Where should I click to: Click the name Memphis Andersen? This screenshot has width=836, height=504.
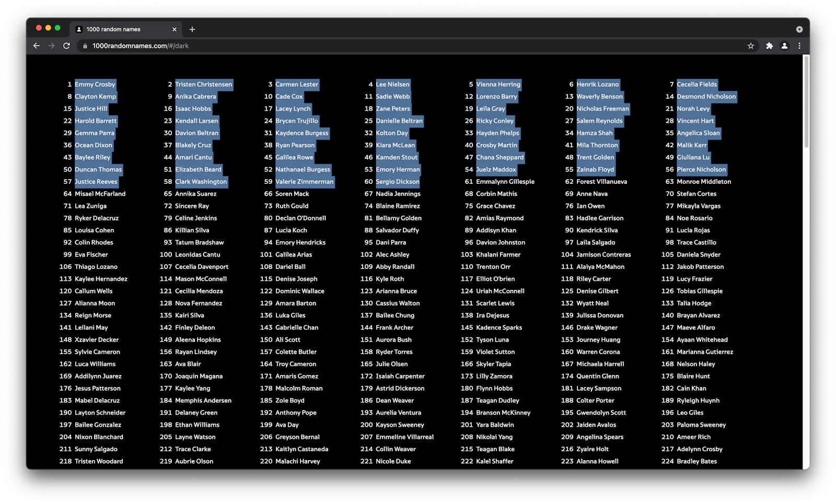click(x=204, y=401)
